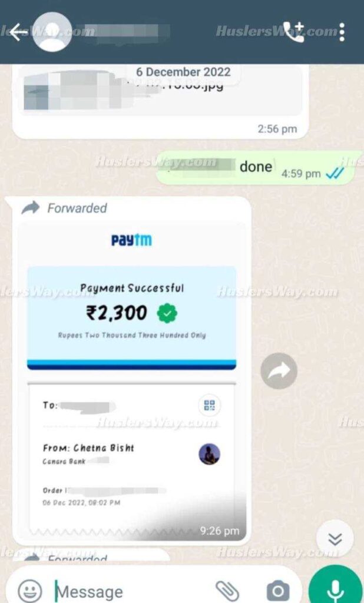The height and width of the screenshot is (603, 364).
Task: Jump to latest messages with double-chevron button
Action: (335, 539)
